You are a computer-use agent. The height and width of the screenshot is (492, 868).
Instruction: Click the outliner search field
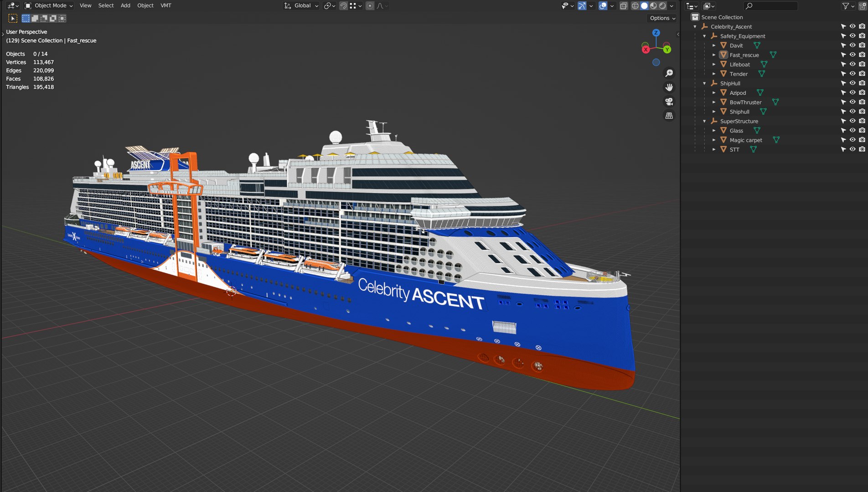(770, 5)
